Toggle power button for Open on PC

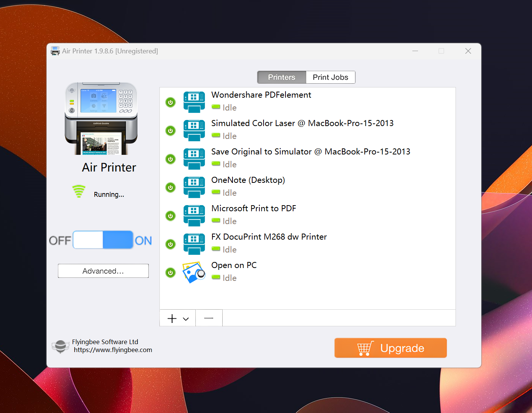click(170, 273)
